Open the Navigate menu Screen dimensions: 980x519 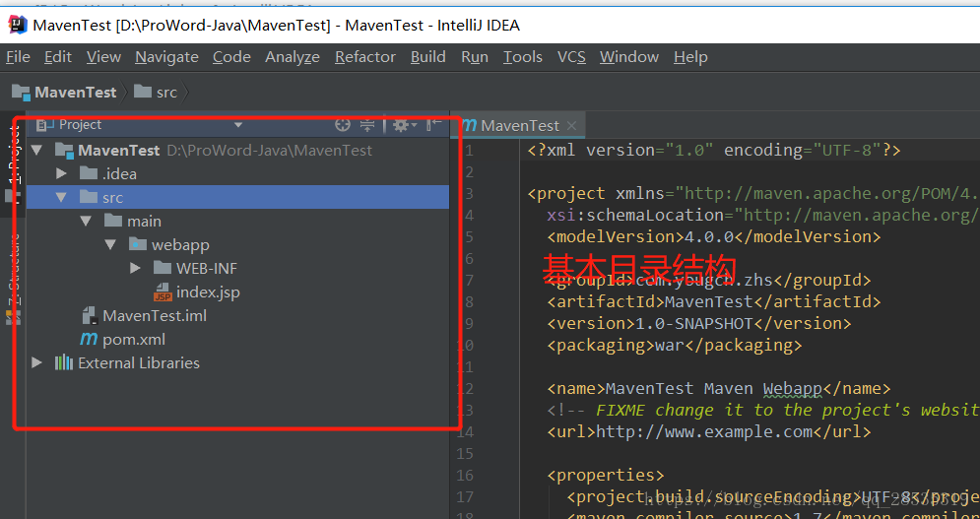click(x=166, y=57)
